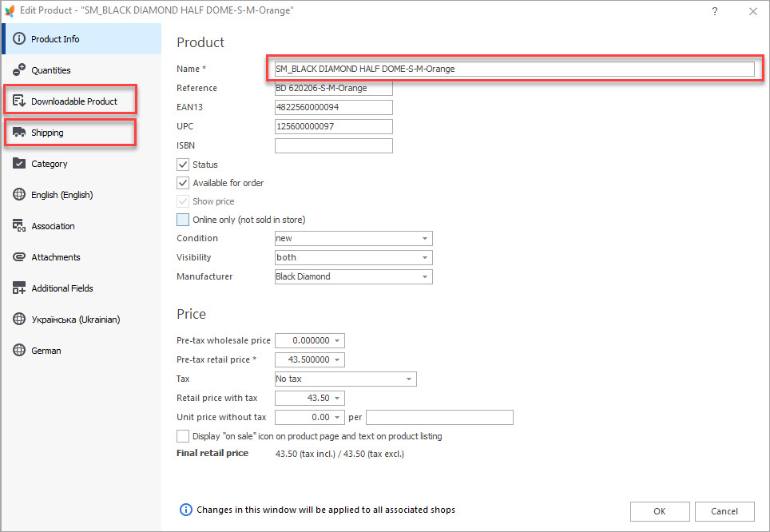This screenshot has height=532, width=770.
Task: Click the OK button
Action: 660,511
